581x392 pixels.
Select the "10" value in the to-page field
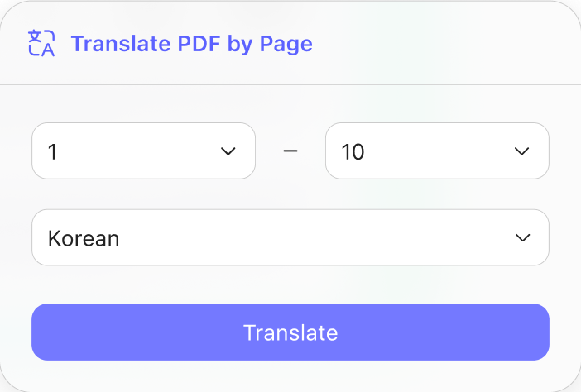(x=353, y=152)
